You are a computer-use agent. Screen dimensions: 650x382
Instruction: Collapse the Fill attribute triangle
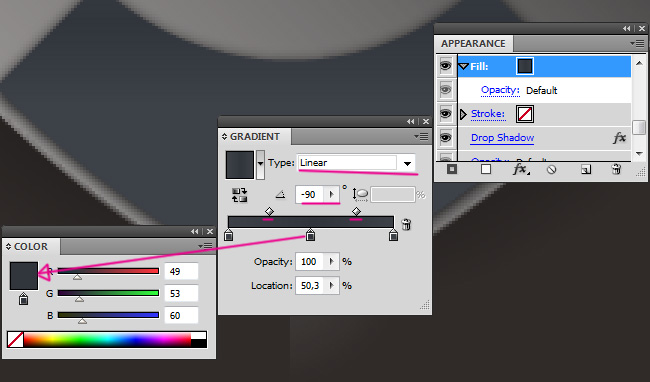click(464, 66)
